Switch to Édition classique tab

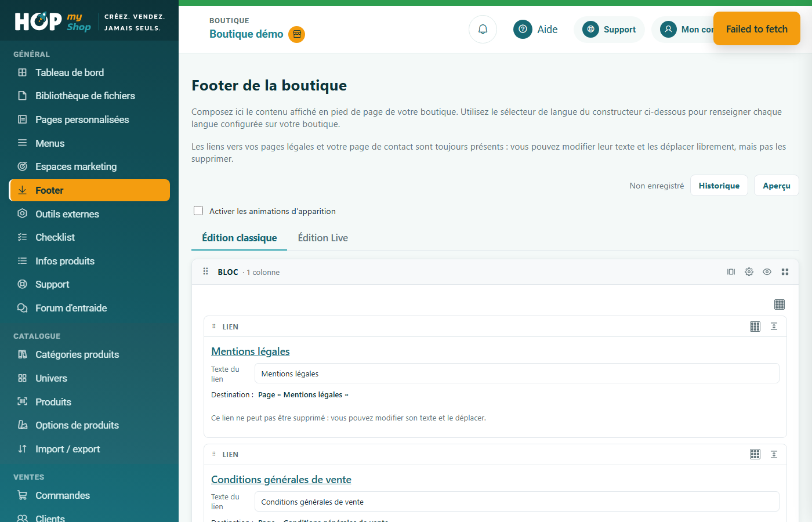coord(239,238)
